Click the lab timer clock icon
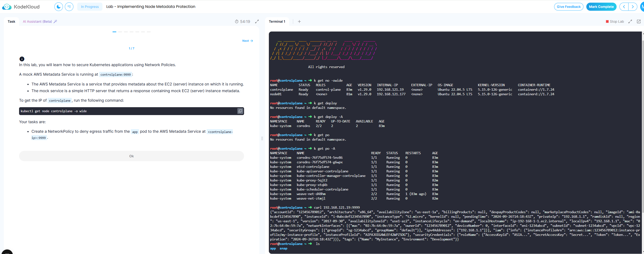 [236, 21]
